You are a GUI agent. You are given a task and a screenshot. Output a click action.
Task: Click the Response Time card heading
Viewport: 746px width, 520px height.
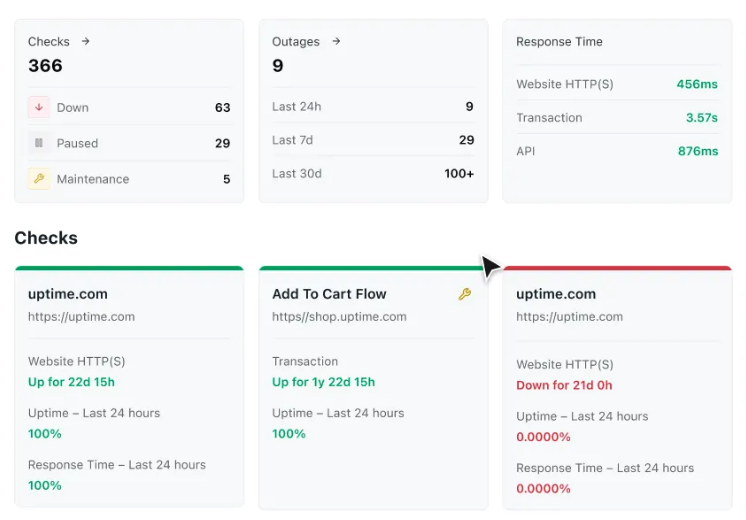point(560,42)
